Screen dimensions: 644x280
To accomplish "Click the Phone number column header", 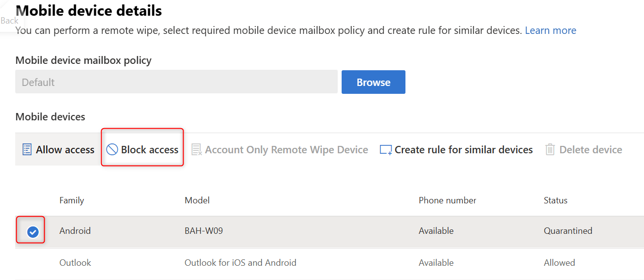I will pyautogui.click(x=447, y=200).
